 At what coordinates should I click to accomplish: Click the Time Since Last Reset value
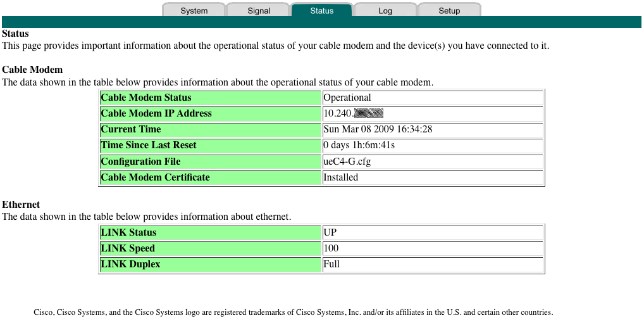coord(359,145)
